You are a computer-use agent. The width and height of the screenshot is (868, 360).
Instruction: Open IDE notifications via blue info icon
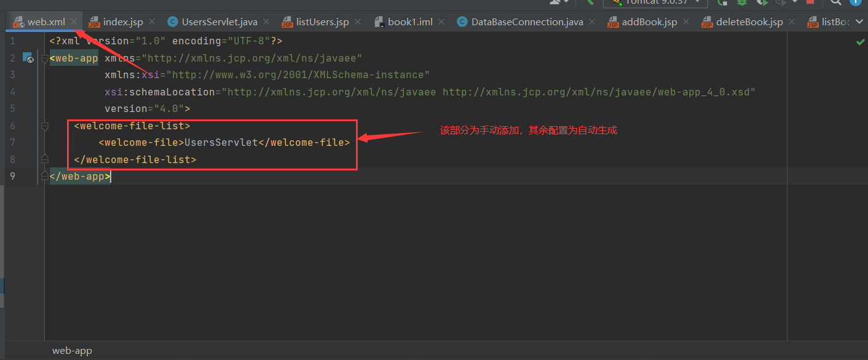(857, 3)
